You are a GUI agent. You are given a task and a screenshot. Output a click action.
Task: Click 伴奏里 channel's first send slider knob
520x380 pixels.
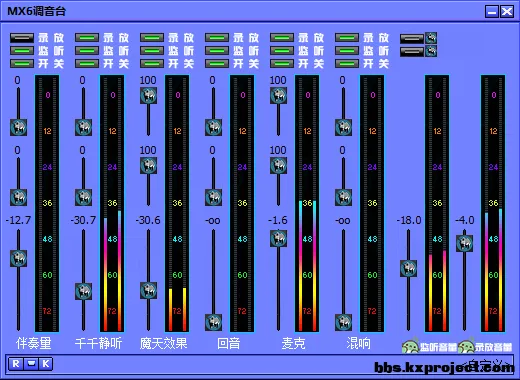[18, 127]
